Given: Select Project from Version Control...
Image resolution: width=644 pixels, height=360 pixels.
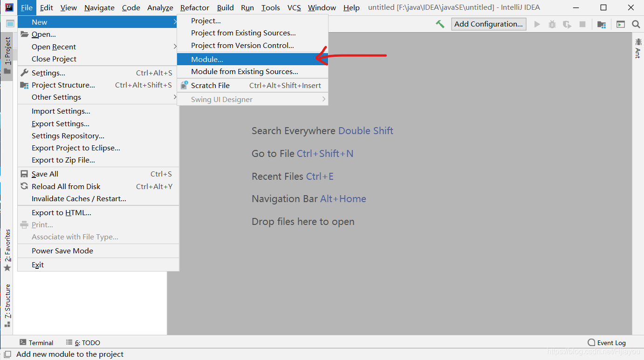Looking at the screenshot, I should click(x=253, y=45).
